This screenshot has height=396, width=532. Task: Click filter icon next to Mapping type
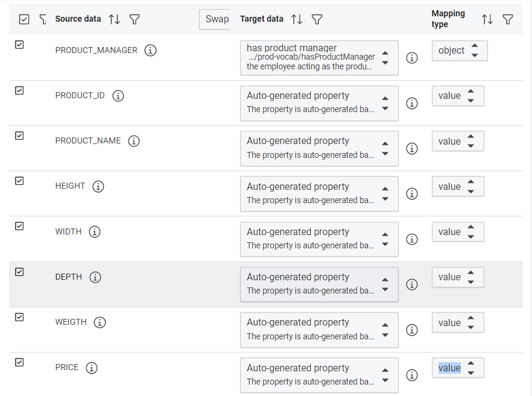[508, 19]
